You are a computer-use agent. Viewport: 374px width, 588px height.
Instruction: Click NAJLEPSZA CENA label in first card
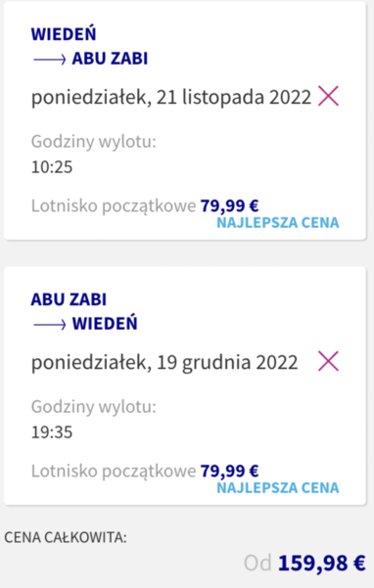click(x=278, y=223)
